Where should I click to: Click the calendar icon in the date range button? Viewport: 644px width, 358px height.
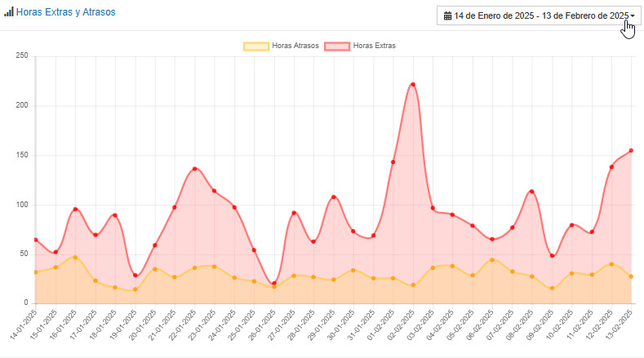(x=447, y=16)
